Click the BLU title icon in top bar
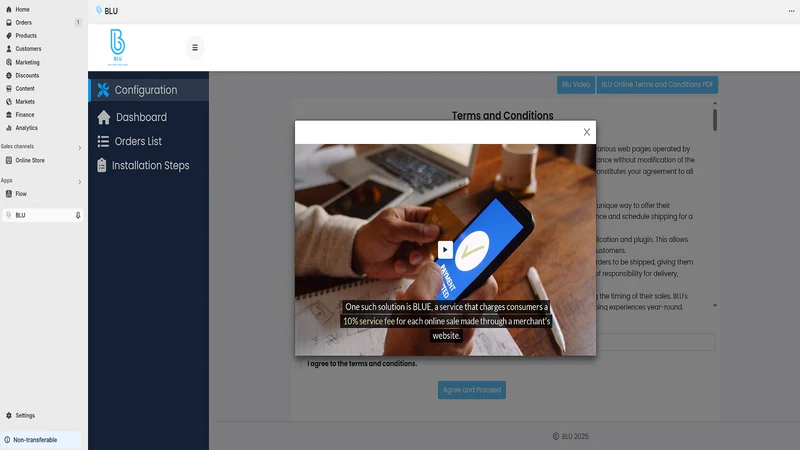 [x=99, y=10]
